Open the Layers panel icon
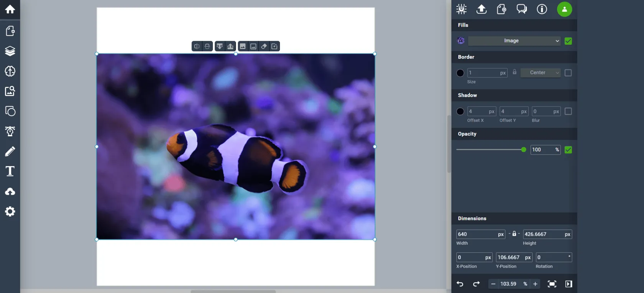 pyautogui.click(x=10, y=51)
